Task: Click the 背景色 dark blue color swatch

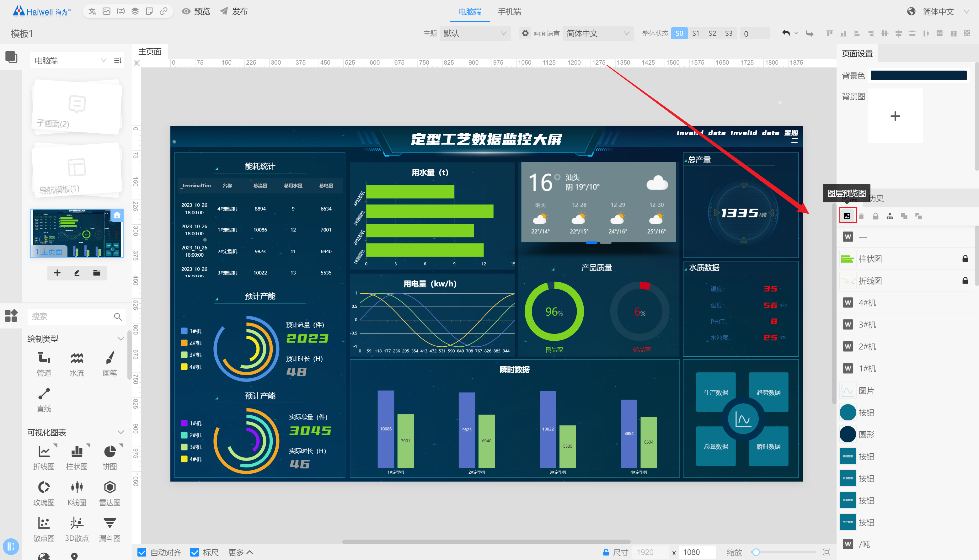Action: pos(918,75)
